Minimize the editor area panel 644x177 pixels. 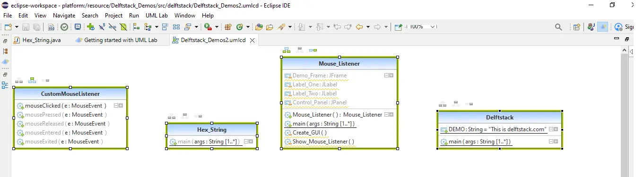[616, 39]
